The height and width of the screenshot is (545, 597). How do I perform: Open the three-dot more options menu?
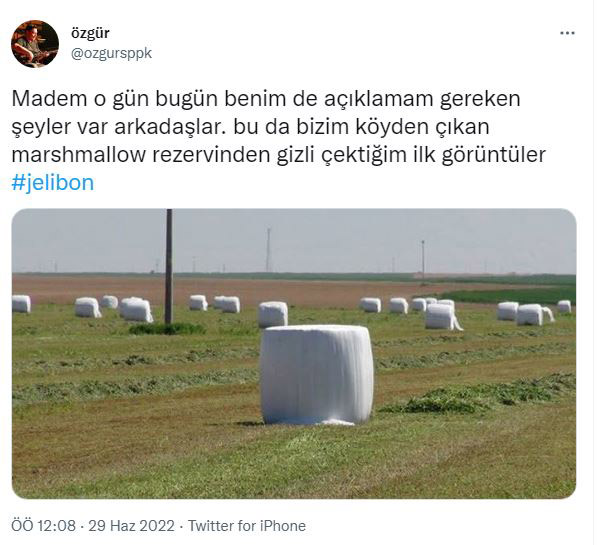coord(567,34)
